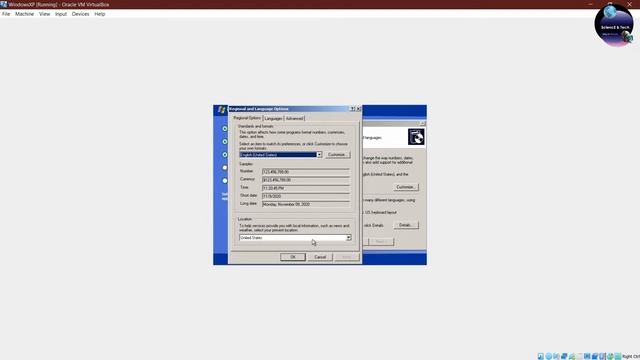Click the Windows flag logo in setup window

click(222, 109)
